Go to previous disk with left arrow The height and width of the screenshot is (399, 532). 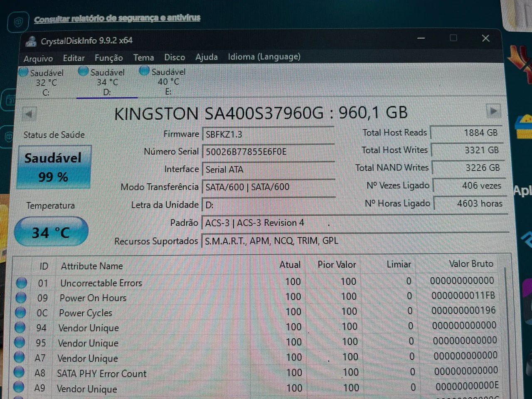coord(29,113)
